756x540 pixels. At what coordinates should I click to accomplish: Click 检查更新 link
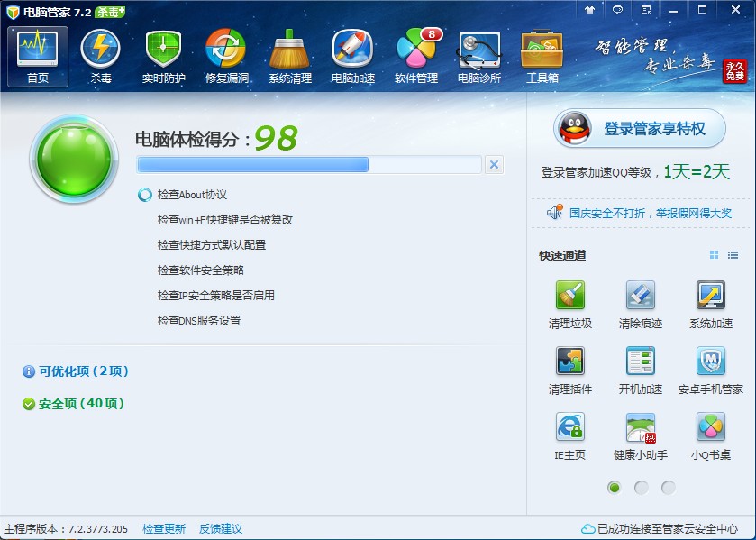coord(164,529)
